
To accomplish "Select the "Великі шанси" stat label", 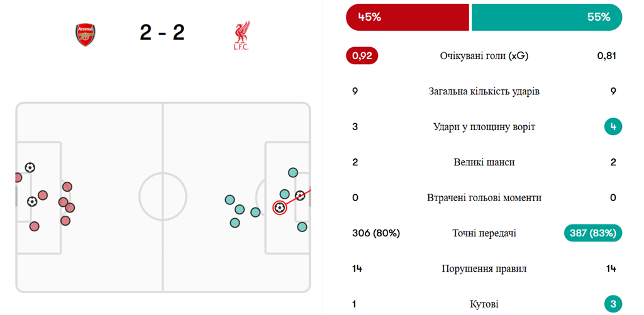I will tap(484, 162).
